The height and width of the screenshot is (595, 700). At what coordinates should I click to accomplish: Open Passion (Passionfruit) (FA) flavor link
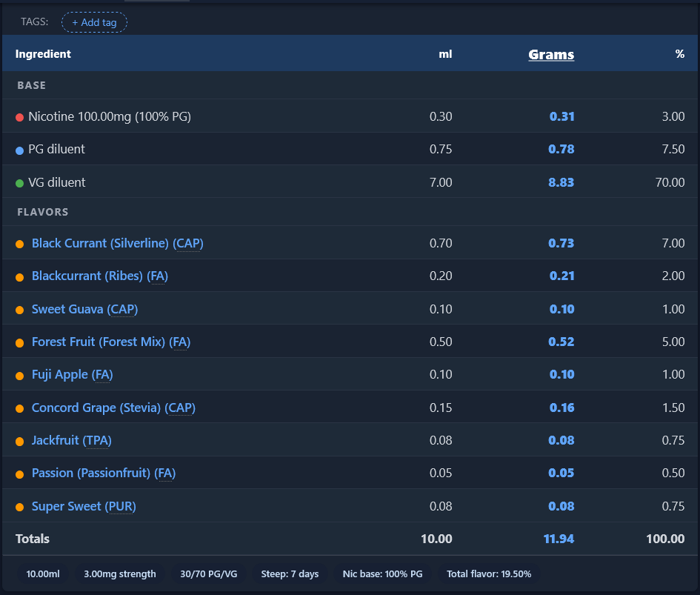click(104, 473)
